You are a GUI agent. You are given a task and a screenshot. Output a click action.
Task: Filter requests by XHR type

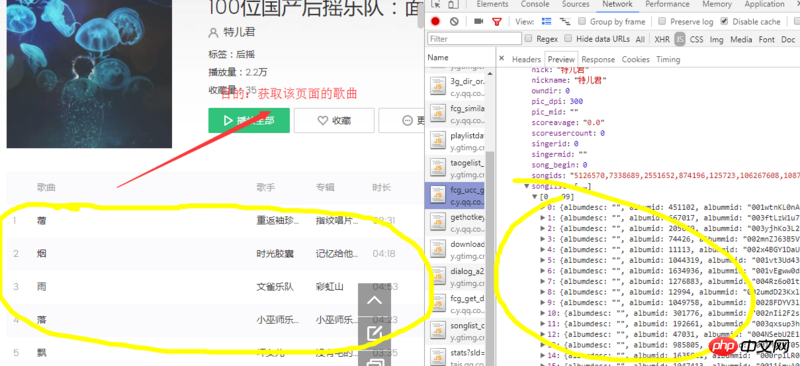coord(662,39)
